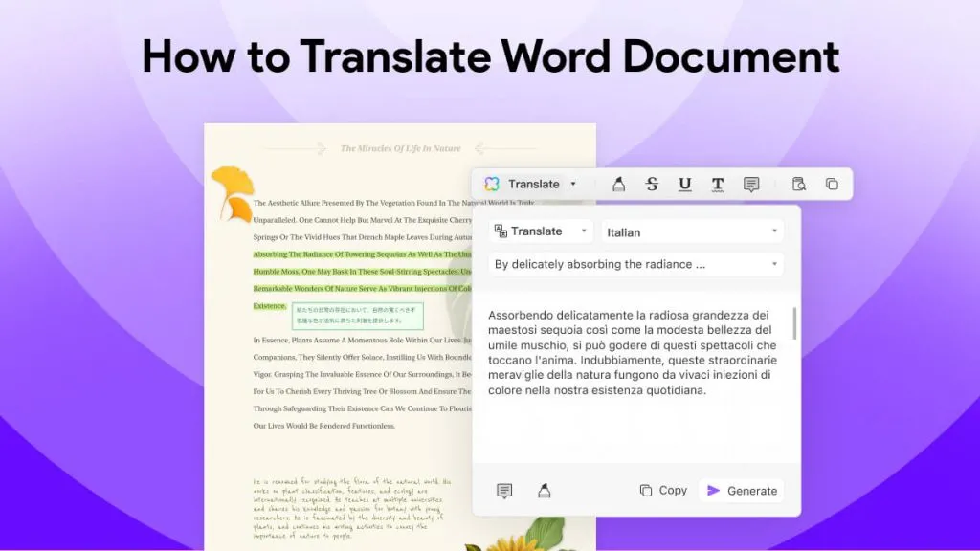
Task: Click the highlighted line 'Humble Moss, One May Bask'
Action: click(x=362, y=272)
